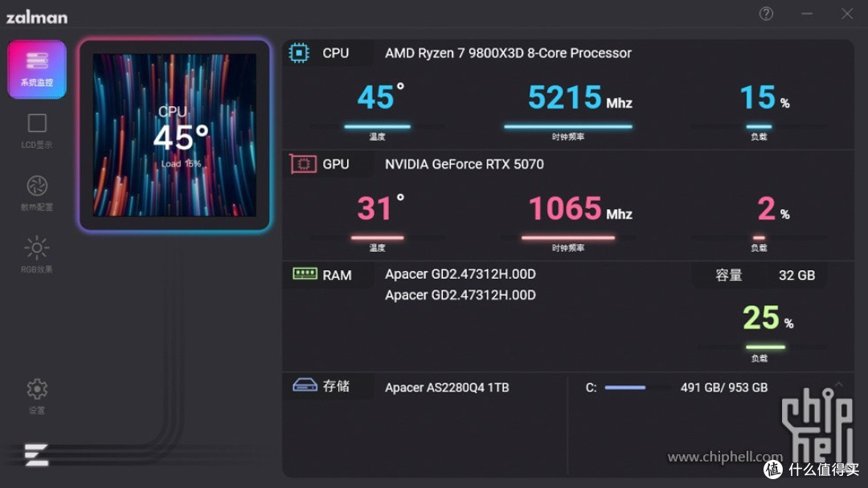Click the GPU load 2 %
Viewport: 868px width, 488px height.
point(773,209)
